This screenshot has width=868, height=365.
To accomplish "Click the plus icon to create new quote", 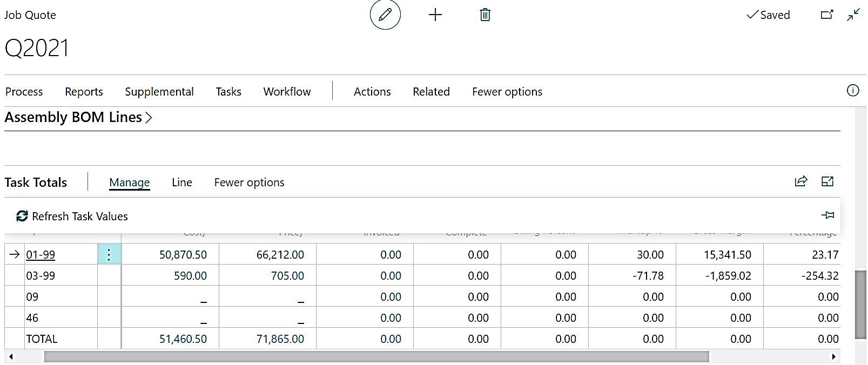I will coord(435,15).
